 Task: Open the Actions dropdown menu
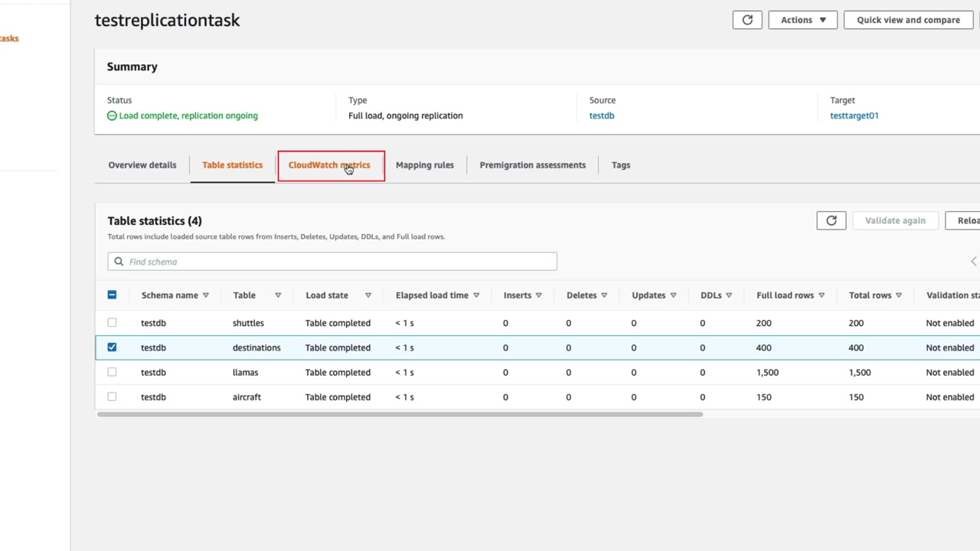point(802,20)
